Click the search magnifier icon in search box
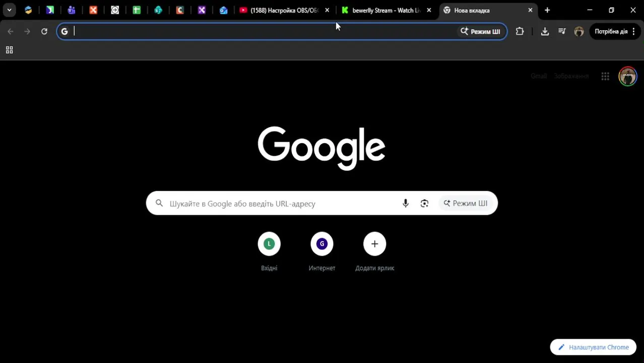 click(159, 203)
